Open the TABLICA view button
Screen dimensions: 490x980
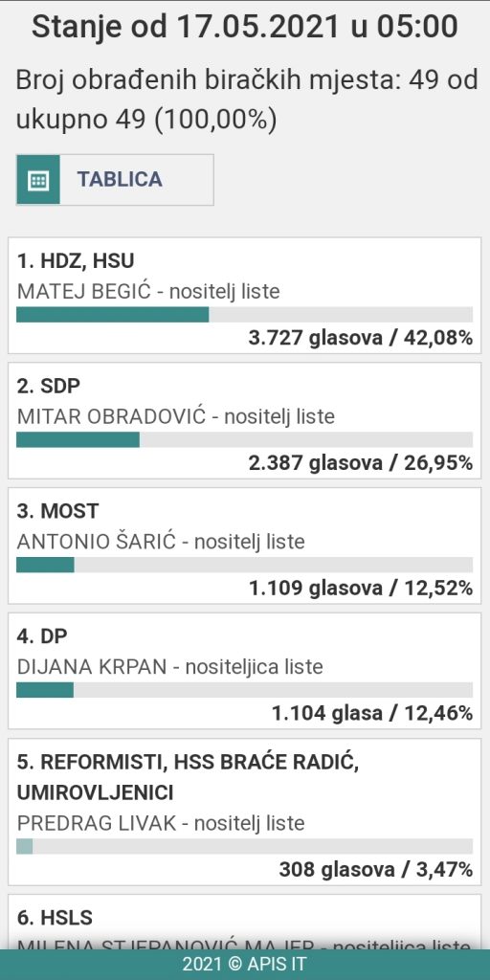pyautogui.click(x=115, y=180)
